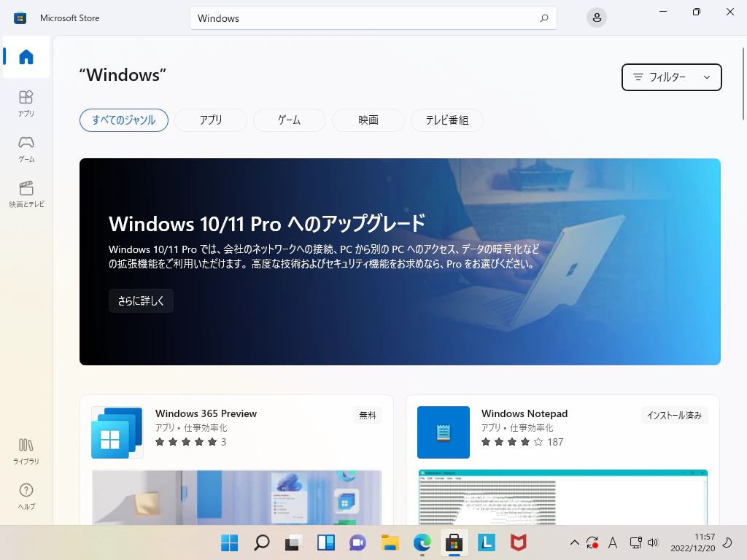The width and height of the screenshot is (747, 560).
Task: Click the sync update tray icon
Action: pos(592,542)
